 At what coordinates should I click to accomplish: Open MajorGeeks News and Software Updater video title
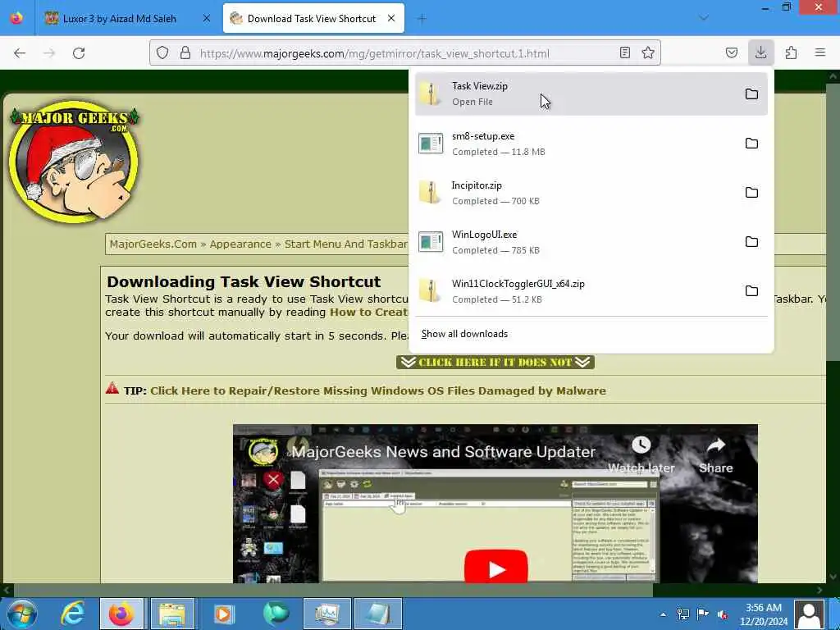tap(443, 452)
